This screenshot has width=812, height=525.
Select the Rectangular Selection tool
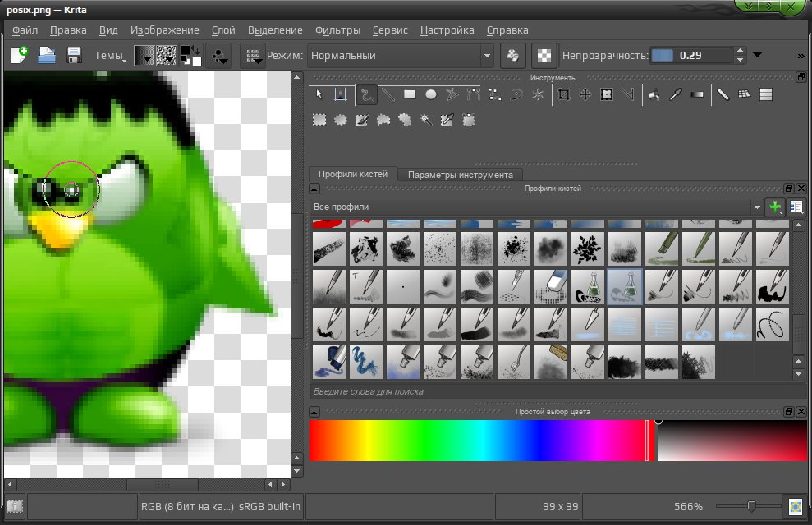(x=319, y=121)
